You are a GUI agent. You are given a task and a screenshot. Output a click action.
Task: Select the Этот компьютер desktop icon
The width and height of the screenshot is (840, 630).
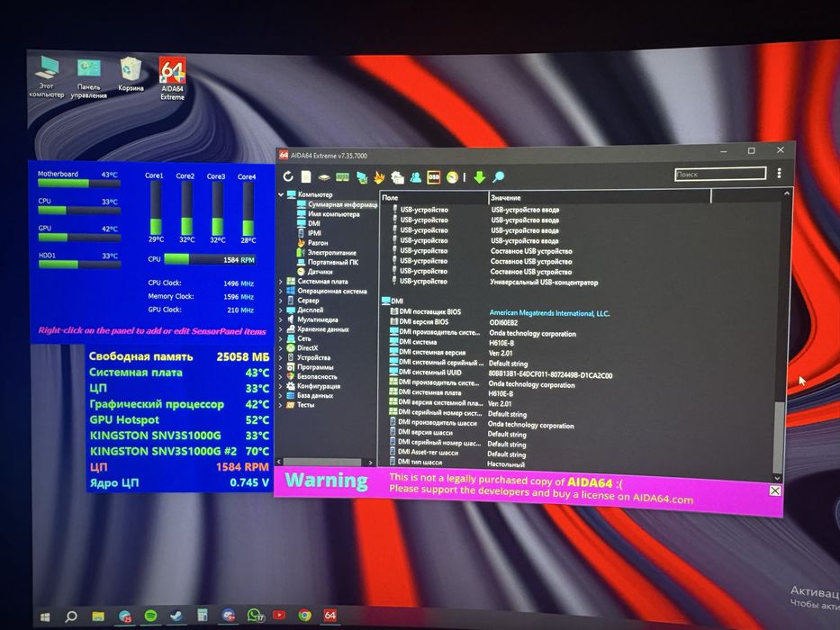pyautogui.click(x=47, y=76)
